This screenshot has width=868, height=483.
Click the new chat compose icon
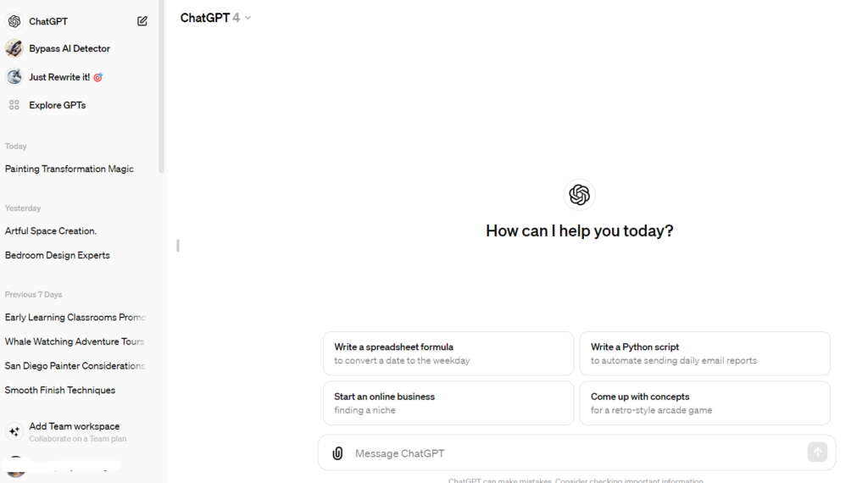click(142, 21)
